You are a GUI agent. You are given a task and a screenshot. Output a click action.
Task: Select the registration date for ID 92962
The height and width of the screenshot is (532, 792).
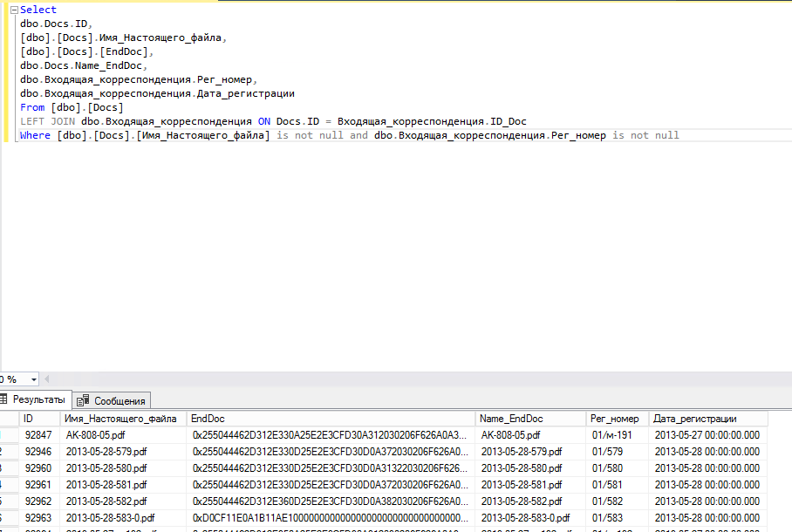click(x=708, y=501)
